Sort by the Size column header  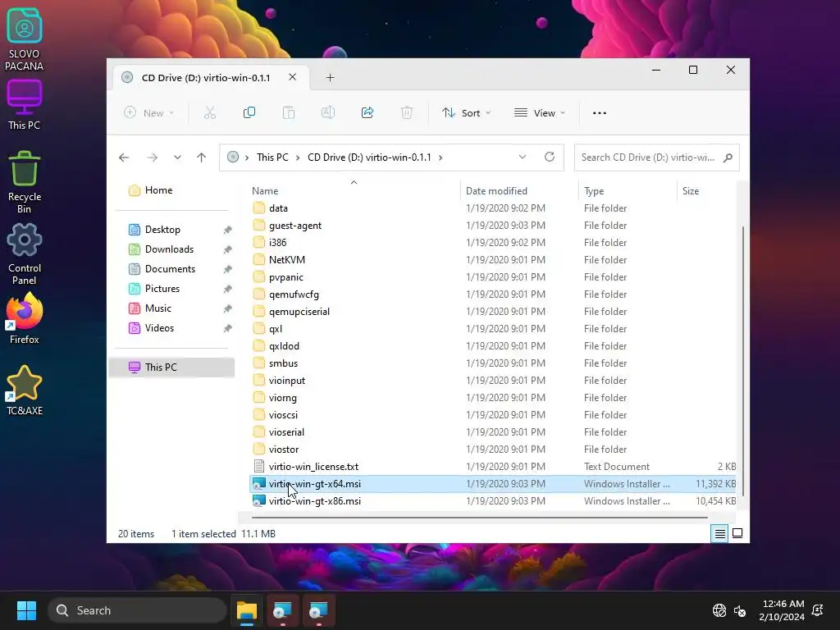[706, 190]
